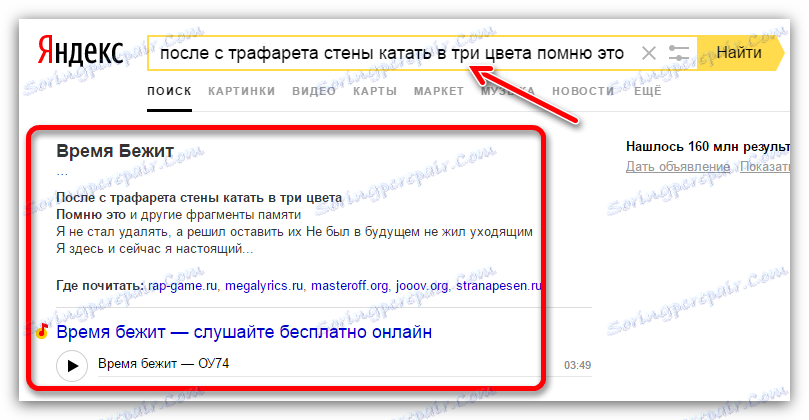The width and height of the screenshot is (809, 420).
Task: Open 'Время бежит — слушайте бесплатно онлайн' result
Action: pyautogui.click(x=244, y=332)
